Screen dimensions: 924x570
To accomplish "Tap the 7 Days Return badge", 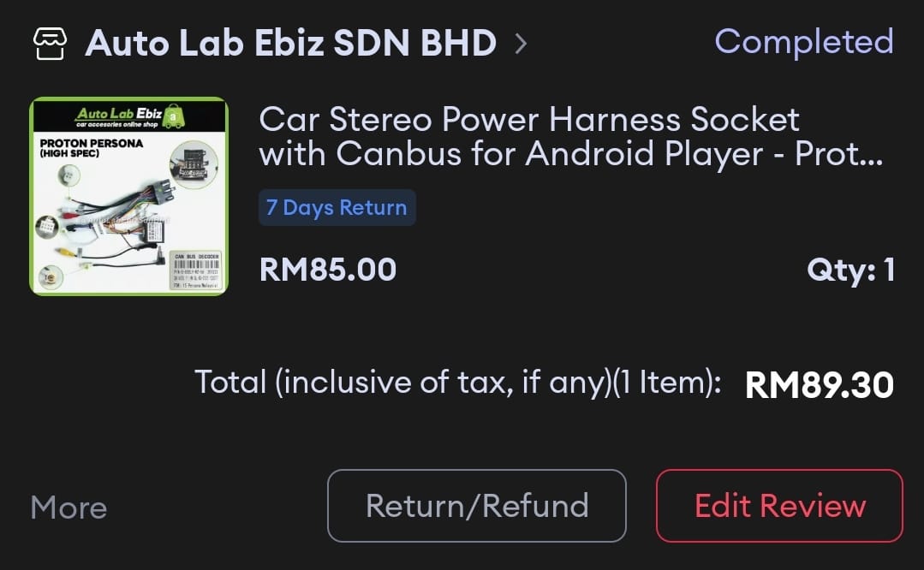I will 337,207.
